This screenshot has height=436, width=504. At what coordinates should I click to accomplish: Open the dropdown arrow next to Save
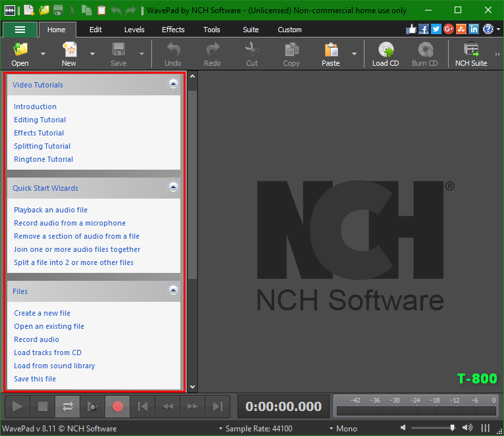[x=141, y=54]
